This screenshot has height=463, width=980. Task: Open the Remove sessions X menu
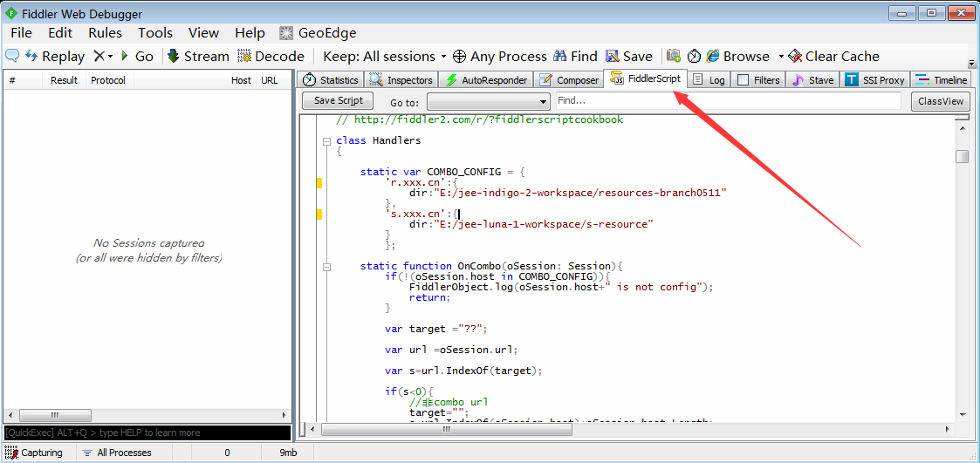point(103,56)
